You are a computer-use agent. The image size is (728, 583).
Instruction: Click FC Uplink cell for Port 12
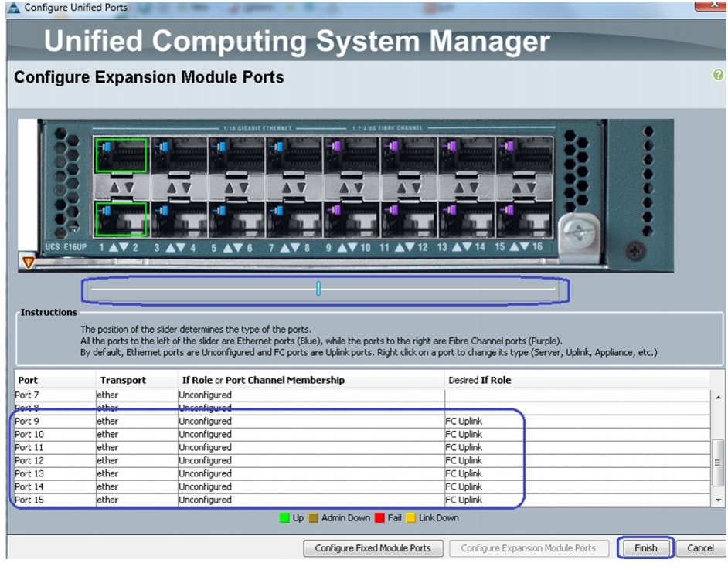[x=464, y=461]
